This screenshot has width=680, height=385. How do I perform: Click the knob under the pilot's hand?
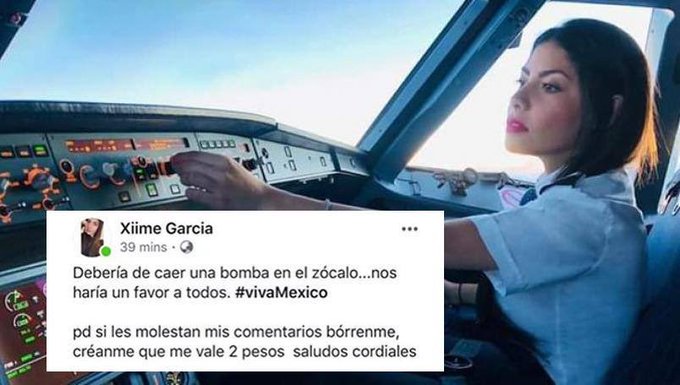click(169, 168)
